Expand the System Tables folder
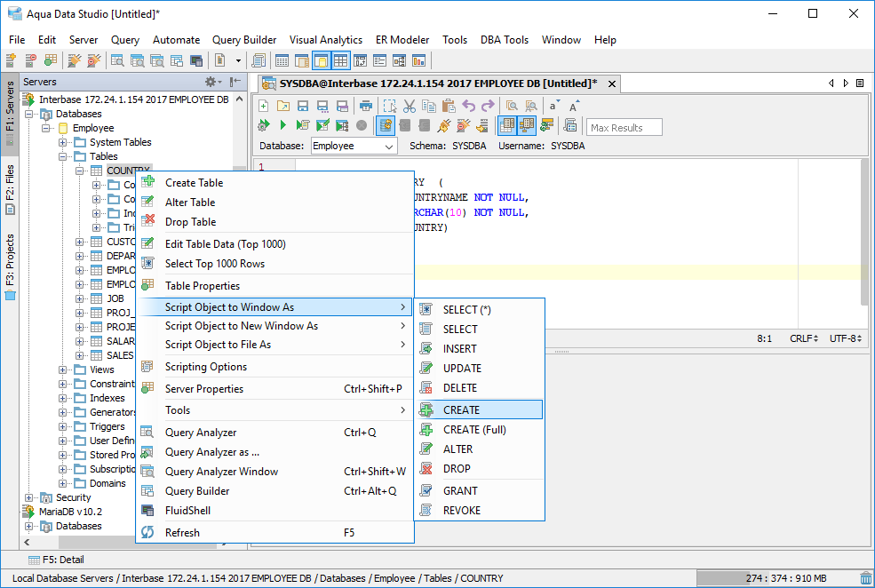The height and width of the screenshot is (588, 875). pyautogui.click(x=62, y=142)
